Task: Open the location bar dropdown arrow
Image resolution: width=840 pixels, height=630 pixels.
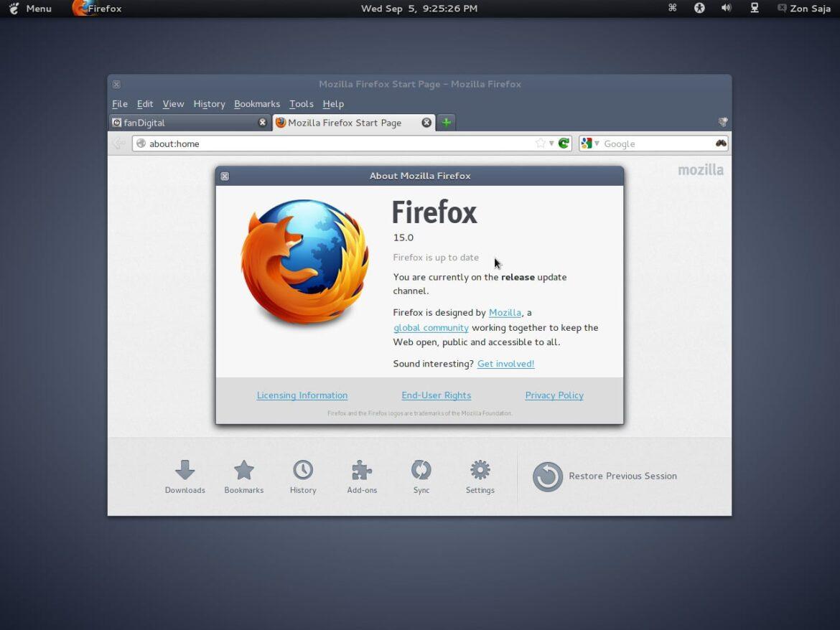Action: [x=551, y=143]
